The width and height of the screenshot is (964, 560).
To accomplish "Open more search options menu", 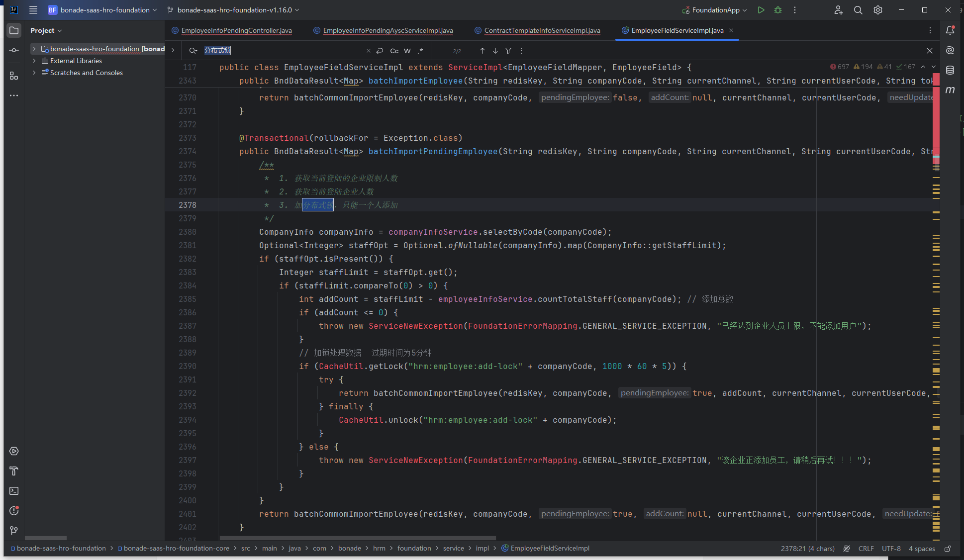I will point(521,51).
